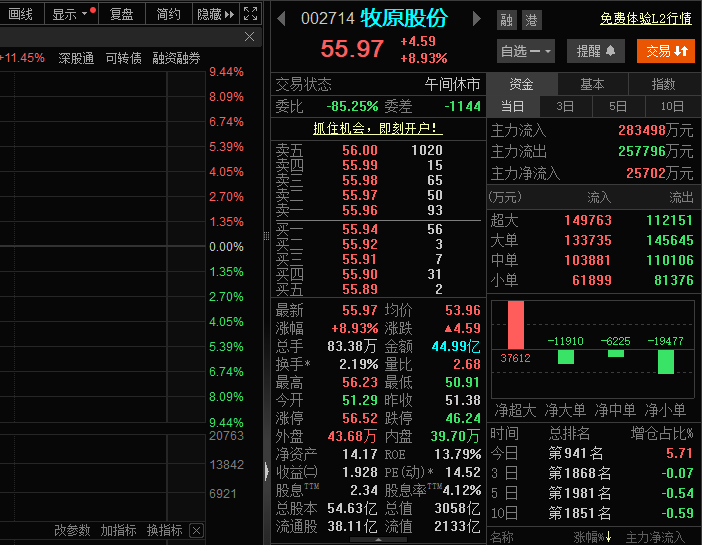Click the 买五 price 55.89

click(x=360, y=289)
